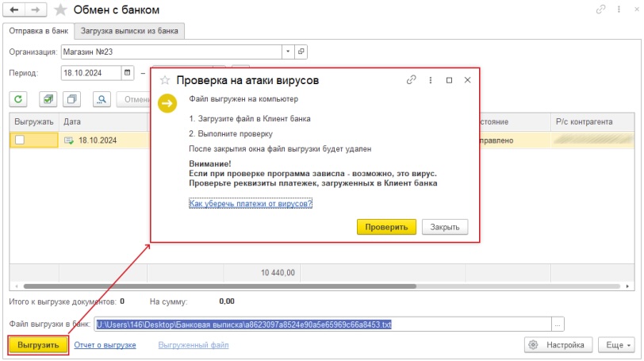Copy link icon in virus check dialog
The width and height of the screenshot is (644, 361).
(411, 80)
